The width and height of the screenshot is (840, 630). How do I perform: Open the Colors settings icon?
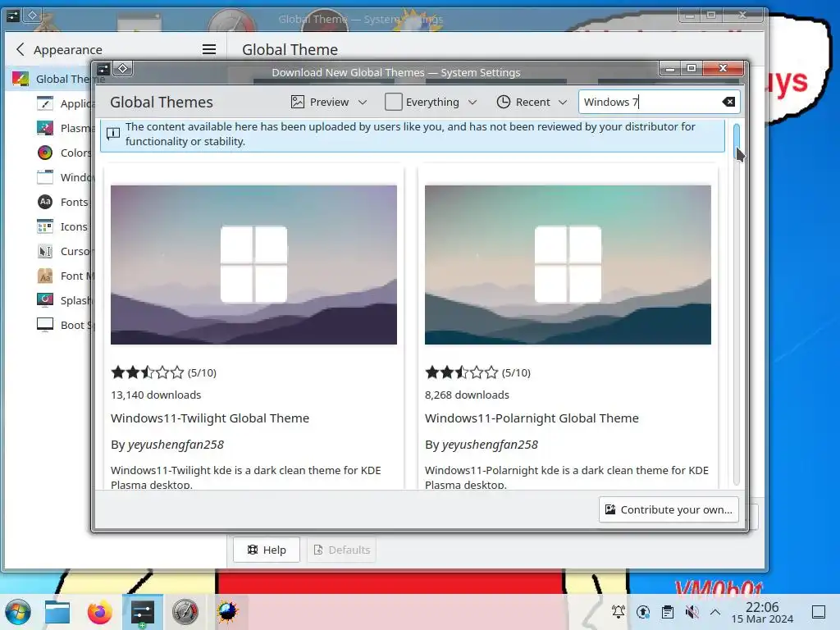coord(45,152)
